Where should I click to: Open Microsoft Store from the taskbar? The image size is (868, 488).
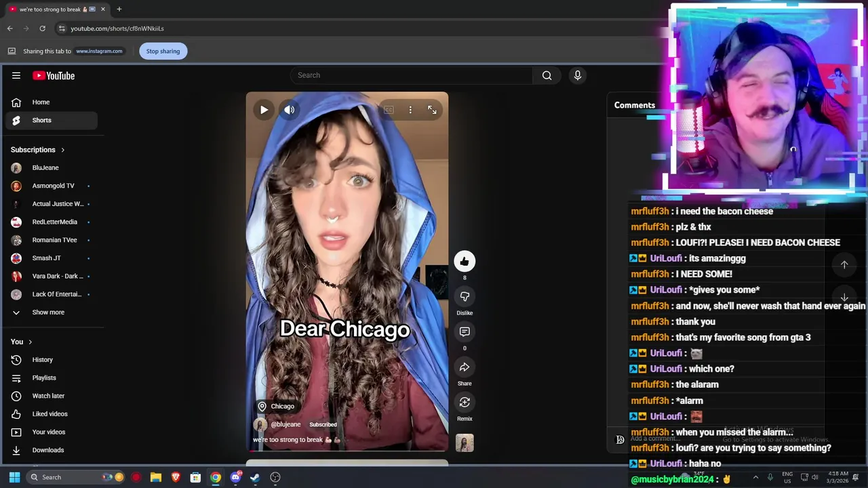tap(195, 477)
